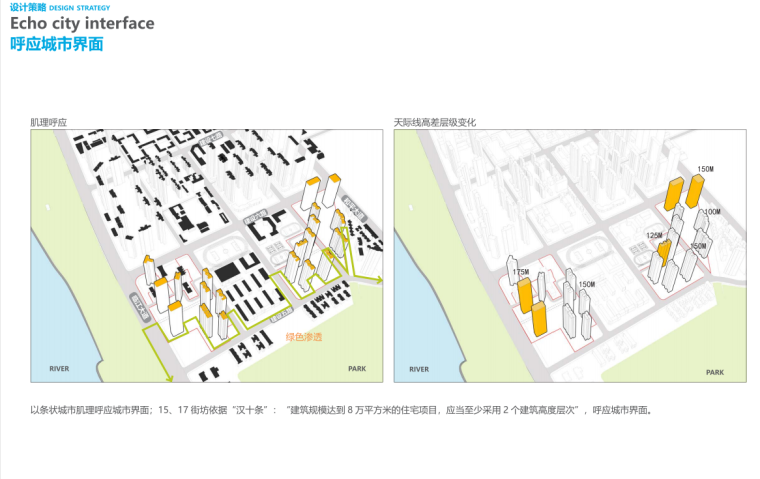Click the 125M height label
The height and width of the screenshot is (479, 760).
pyautogui.click(x=655, y=236)
